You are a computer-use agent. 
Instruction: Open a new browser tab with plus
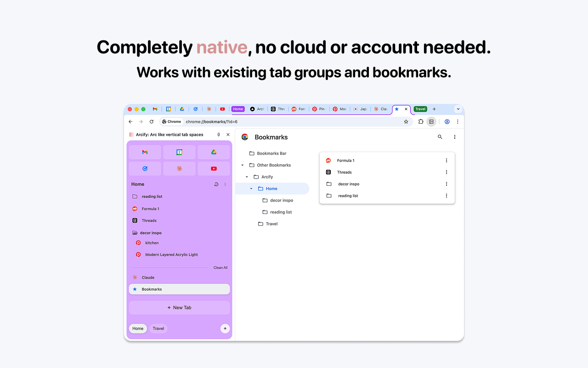pyautogui.click(x=434, y=109)
